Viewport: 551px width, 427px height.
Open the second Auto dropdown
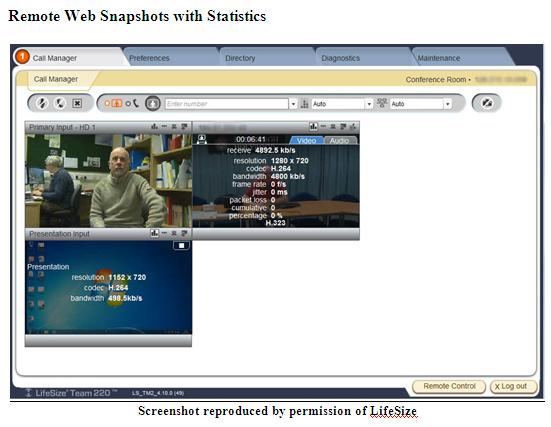click(447, 104)
